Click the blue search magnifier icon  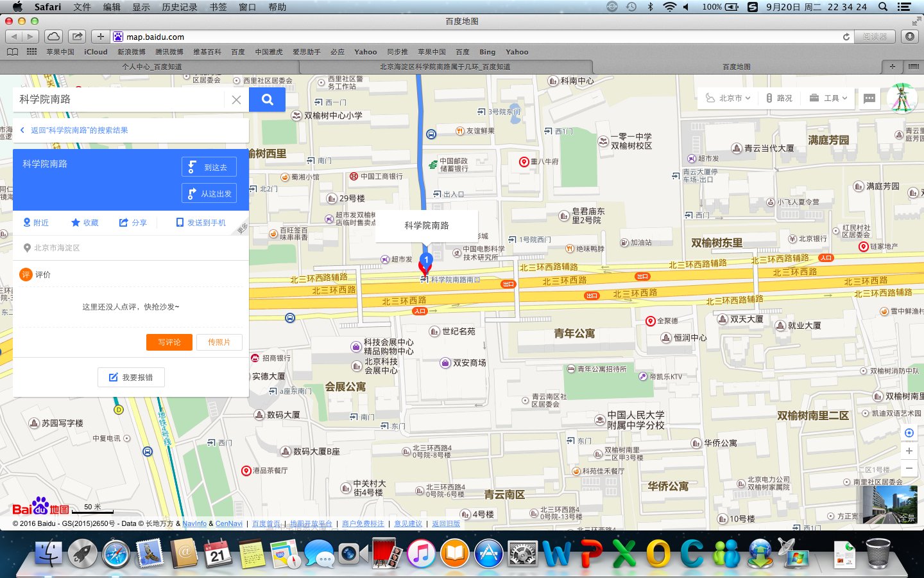click(x=267, y=100)
